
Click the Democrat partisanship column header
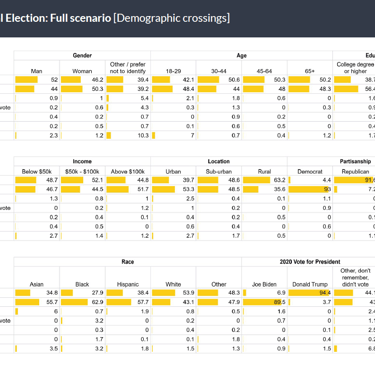tap(310, 172)
